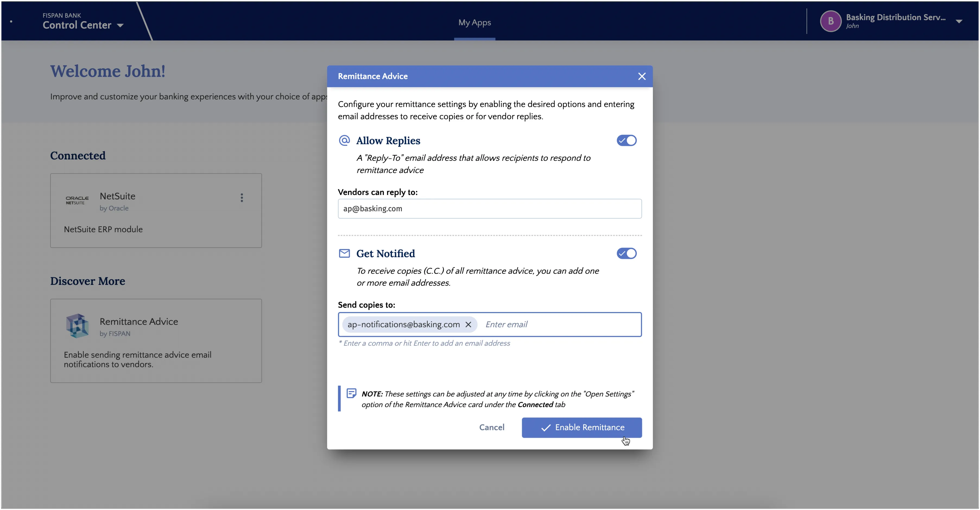Open the NetSuite card three-dot menu
The image size is (980, 510).
pos(242,197)
